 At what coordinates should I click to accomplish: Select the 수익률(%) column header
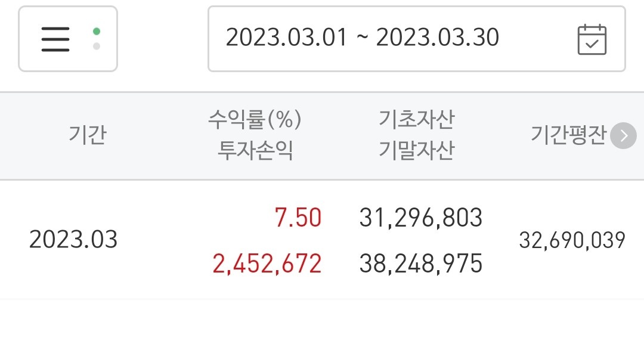pyautogui.click(x=255, y=120)
